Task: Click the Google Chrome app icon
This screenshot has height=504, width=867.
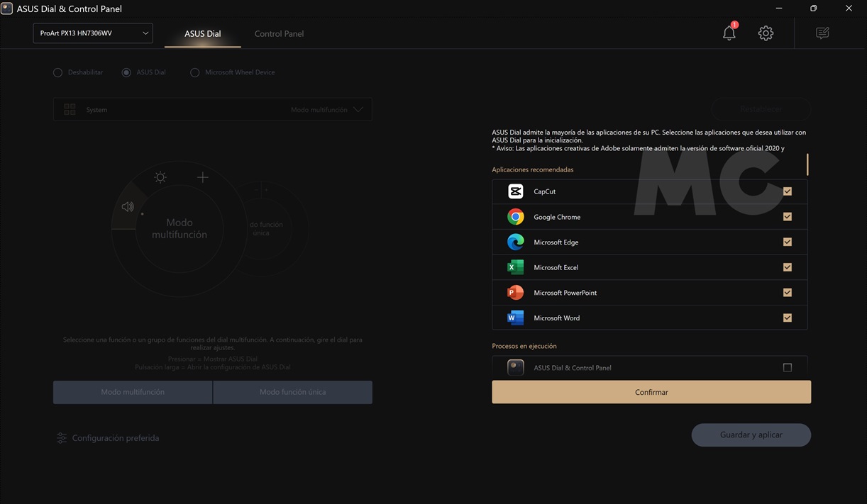Action: pyautogui.click(x=516, y=217)
